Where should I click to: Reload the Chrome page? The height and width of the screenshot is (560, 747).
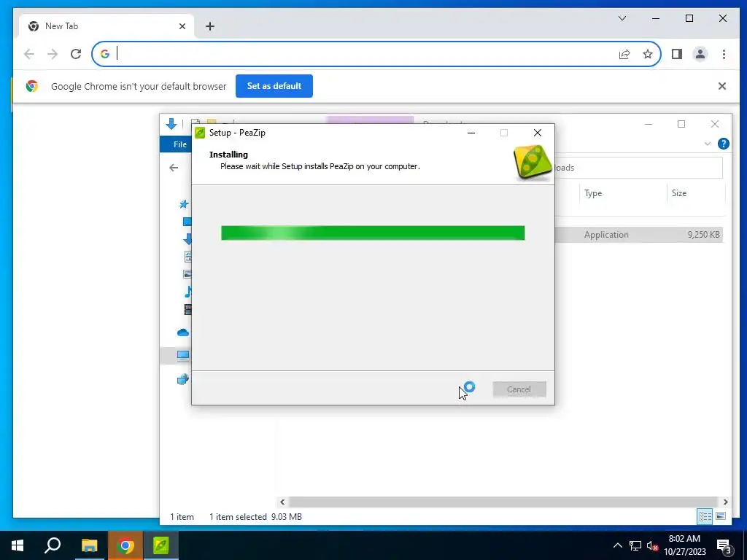pos(76,54)
